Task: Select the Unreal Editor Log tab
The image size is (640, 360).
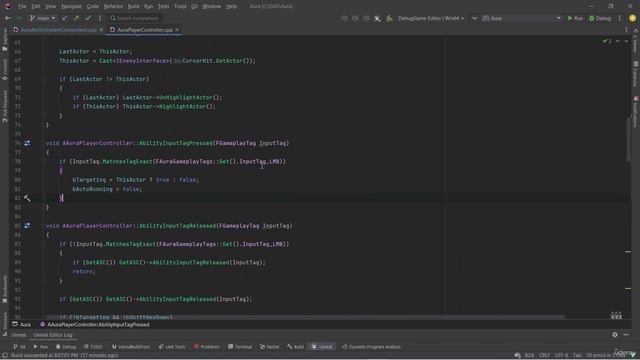Action: pyautogui.click(x=53, y=335)
